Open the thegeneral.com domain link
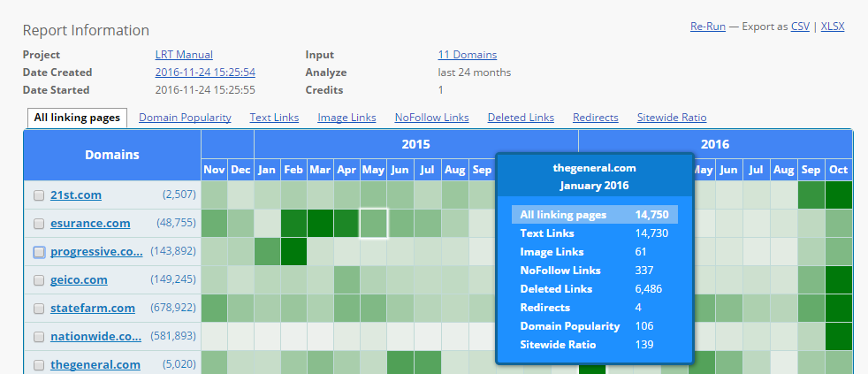 tap(95, 364)
